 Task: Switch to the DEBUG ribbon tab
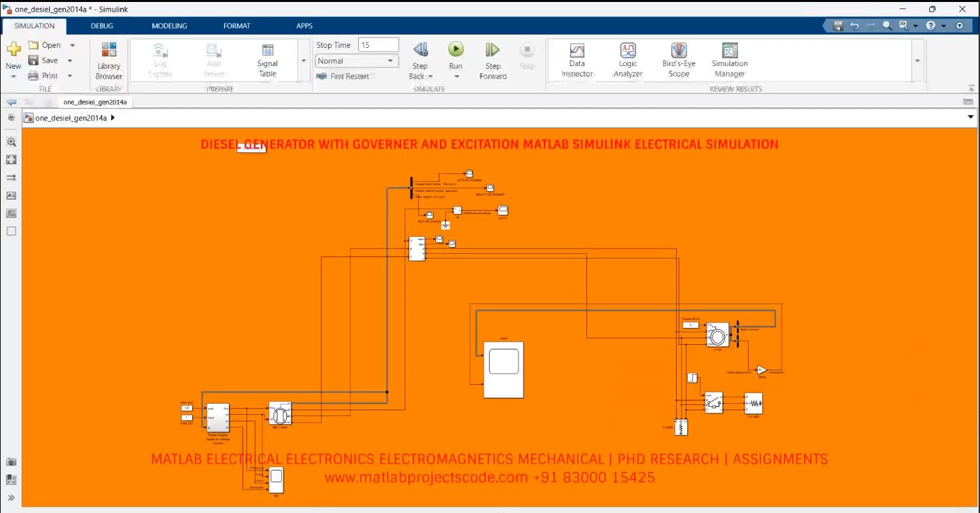[x=101, y=26]
